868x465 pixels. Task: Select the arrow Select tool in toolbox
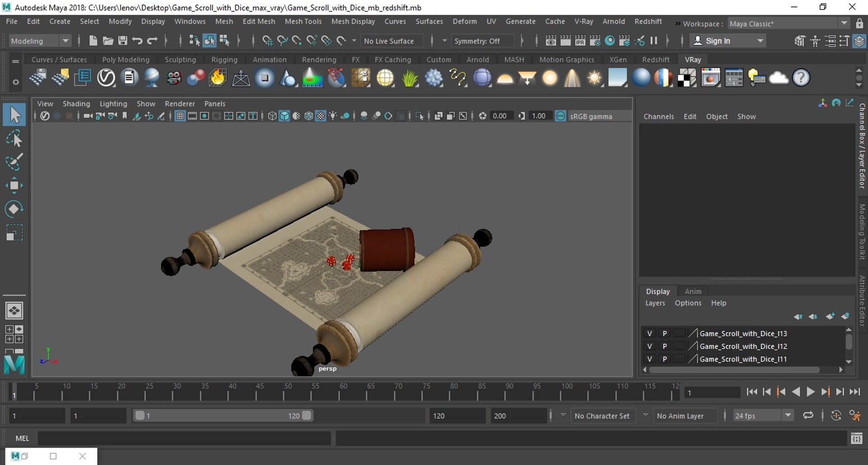point(14,115)
